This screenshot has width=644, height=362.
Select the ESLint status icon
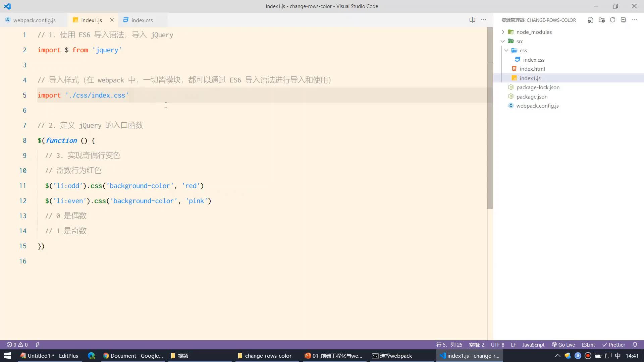588,344
